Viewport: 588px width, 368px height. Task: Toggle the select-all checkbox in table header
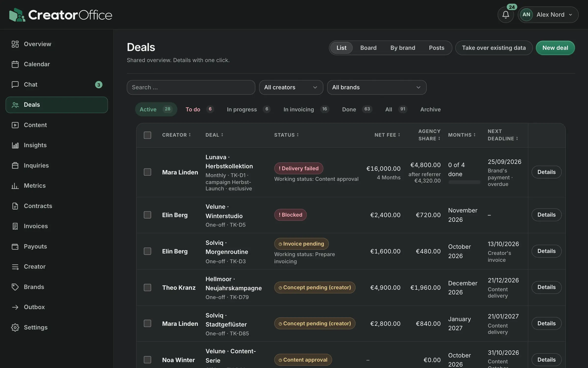coord(147,135)
